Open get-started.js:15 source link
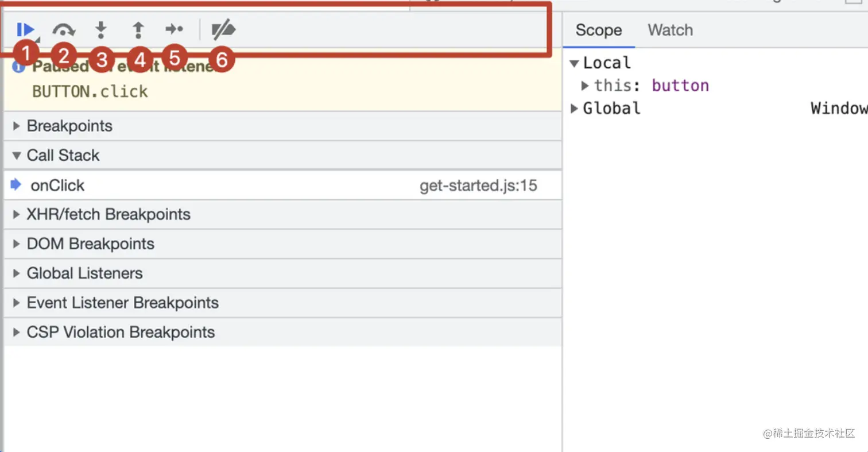 [478, 186]
